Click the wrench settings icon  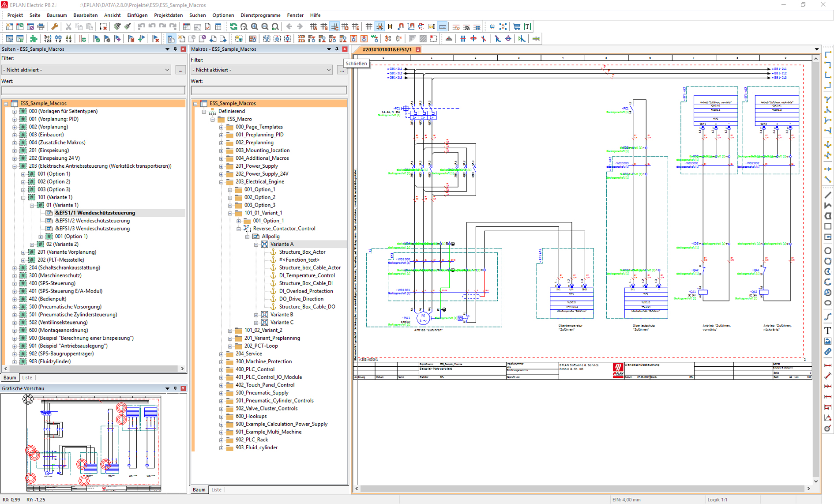point(55,27)
